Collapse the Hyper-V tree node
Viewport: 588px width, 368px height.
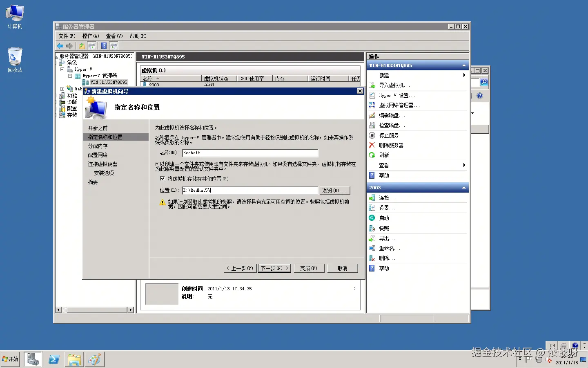pyautogui.click(x=62, y=69)
